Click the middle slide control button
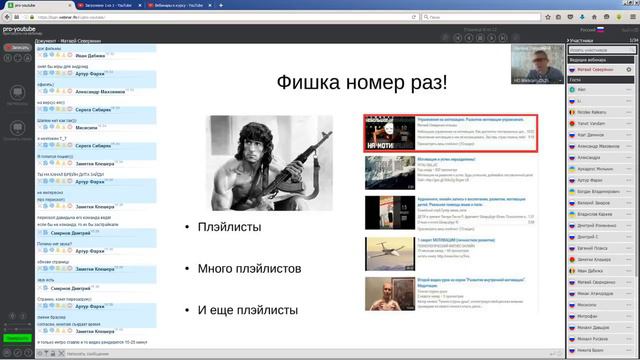The width and height of the screenshot is (640, 360). (x=480, y=38)
